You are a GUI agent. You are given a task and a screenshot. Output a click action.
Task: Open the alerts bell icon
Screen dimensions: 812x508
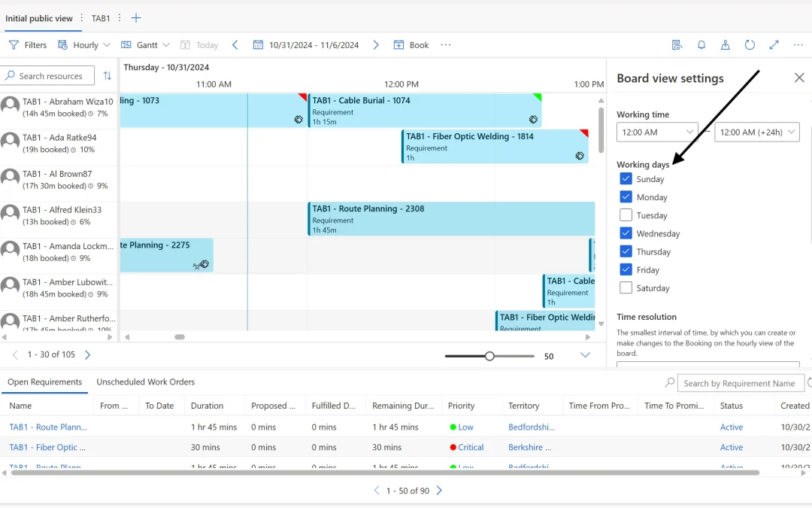[701, 45]
